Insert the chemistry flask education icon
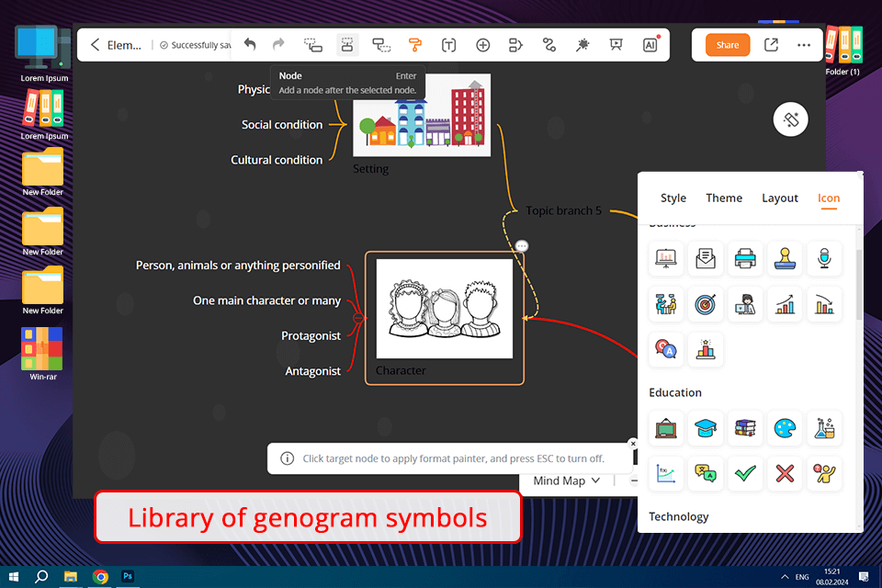The height and width of the screenshot is (588, 882). (825, 428)
